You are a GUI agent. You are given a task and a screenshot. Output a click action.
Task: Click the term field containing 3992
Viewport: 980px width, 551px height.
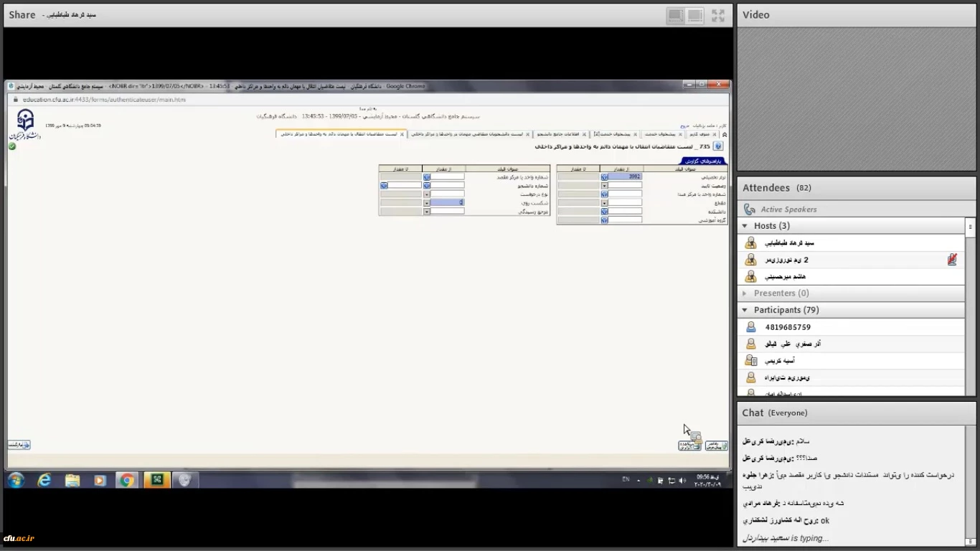tap(625, 176)
